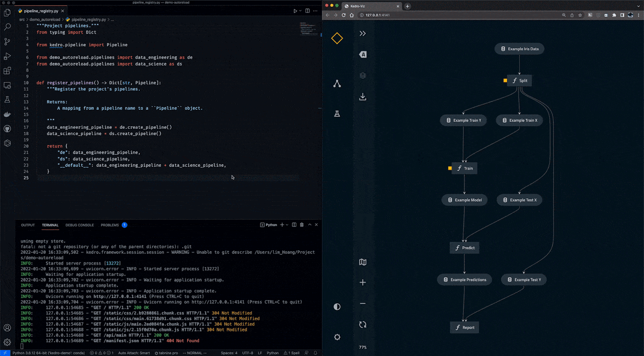Open a new browser tab
The image size is (644, 356).
407,6
